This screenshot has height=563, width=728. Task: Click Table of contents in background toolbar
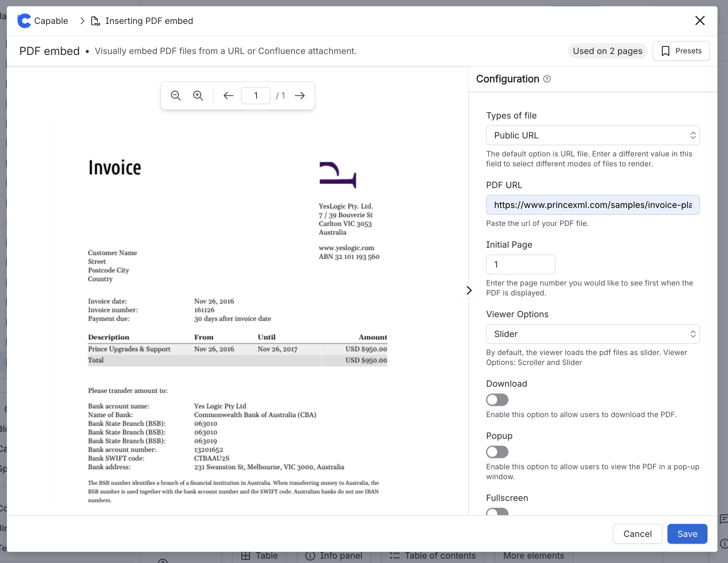(x=433, y=556)
